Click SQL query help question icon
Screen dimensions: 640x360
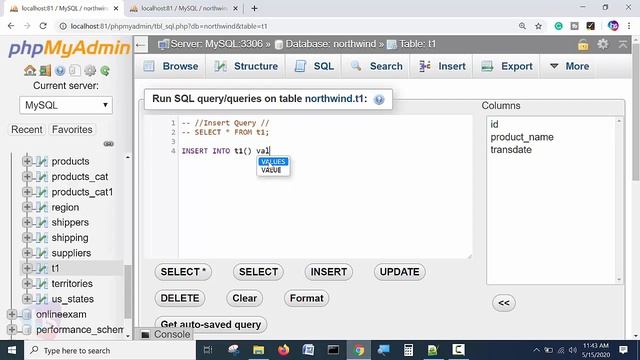[379, 99]
